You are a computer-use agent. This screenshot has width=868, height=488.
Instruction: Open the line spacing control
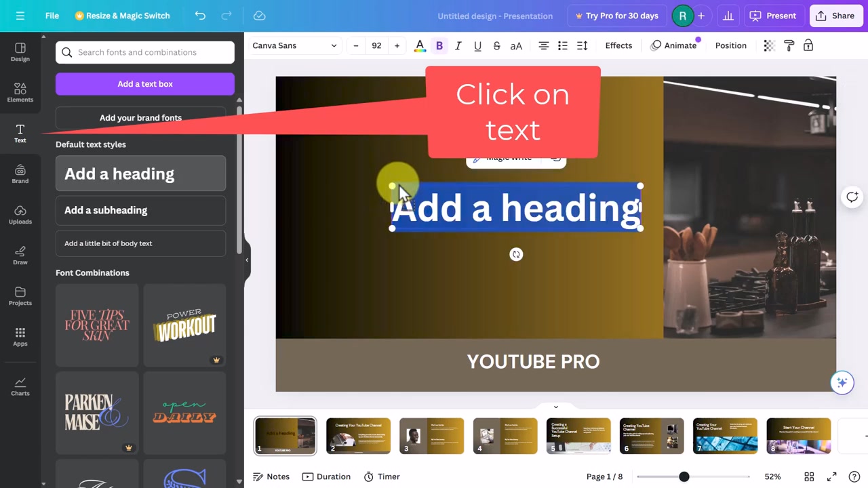(582, 45)
